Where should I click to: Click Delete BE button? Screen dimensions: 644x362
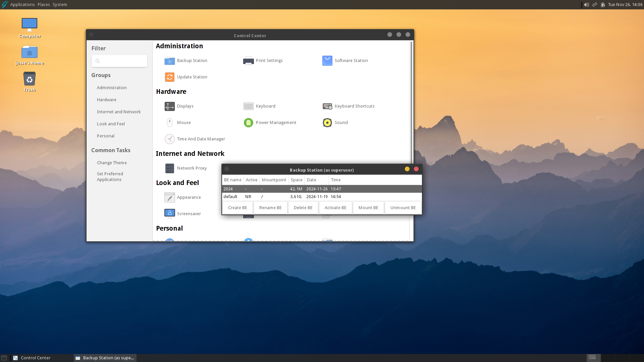(x=303, y=208)
